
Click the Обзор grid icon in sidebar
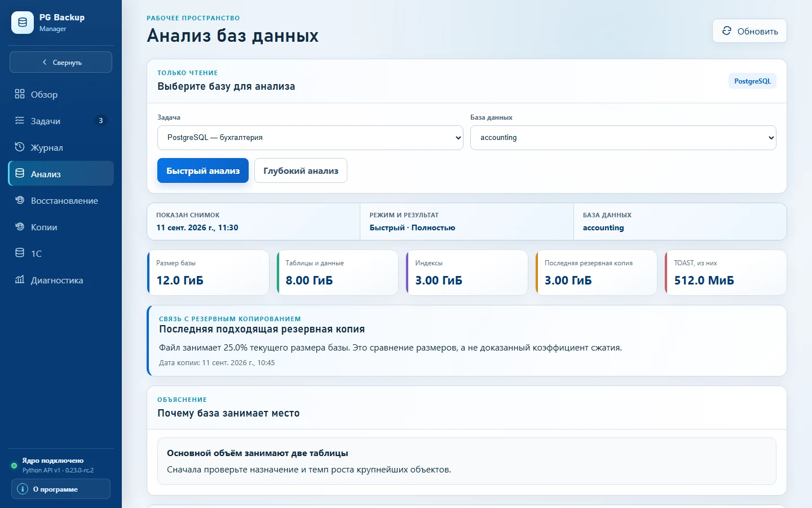(20, 94)
